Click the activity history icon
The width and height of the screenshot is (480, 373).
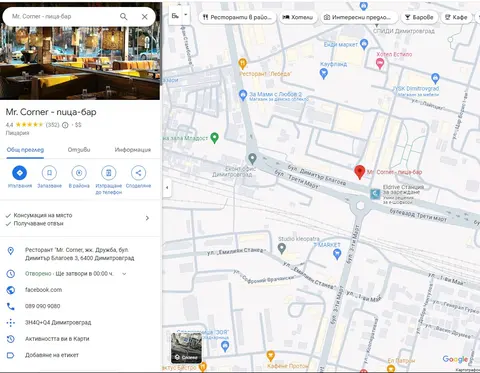[11, 339]
